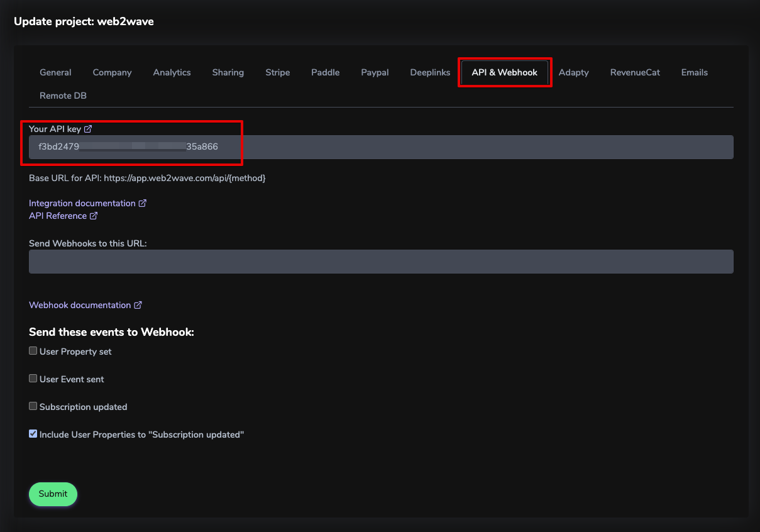Enable User Event sent checkbox

33,379
